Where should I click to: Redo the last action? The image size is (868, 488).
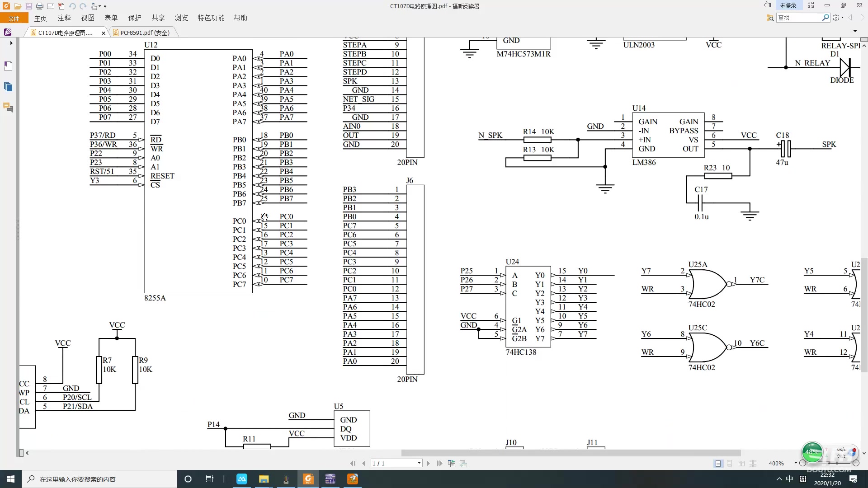point(83,6)
